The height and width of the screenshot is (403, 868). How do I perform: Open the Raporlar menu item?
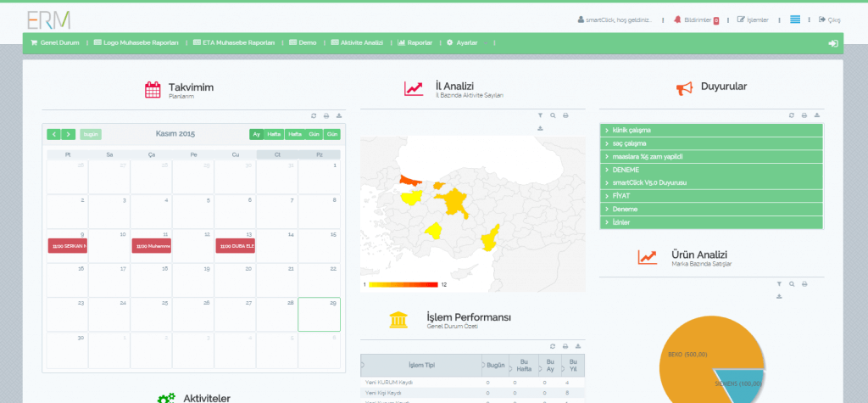[x=415, y=42]
